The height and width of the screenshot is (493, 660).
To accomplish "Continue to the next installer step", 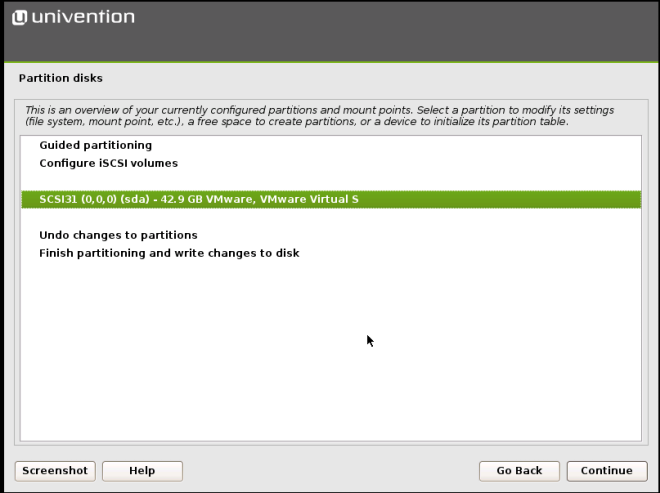I will (607, 471).
